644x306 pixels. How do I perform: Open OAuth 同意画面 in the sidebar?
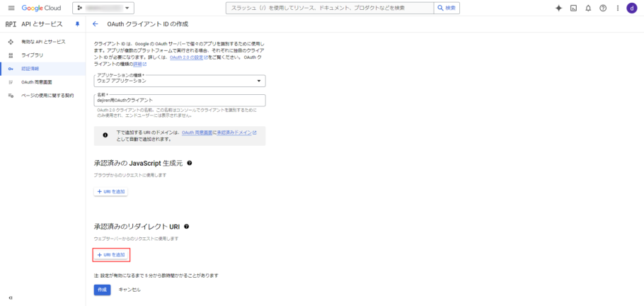pyautogui.click(x=36, y=81)
